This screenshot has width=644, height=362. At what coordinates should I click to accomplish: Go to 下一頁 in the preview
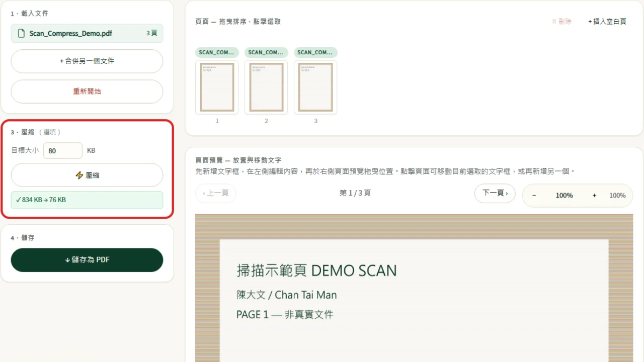click(495, 193)
